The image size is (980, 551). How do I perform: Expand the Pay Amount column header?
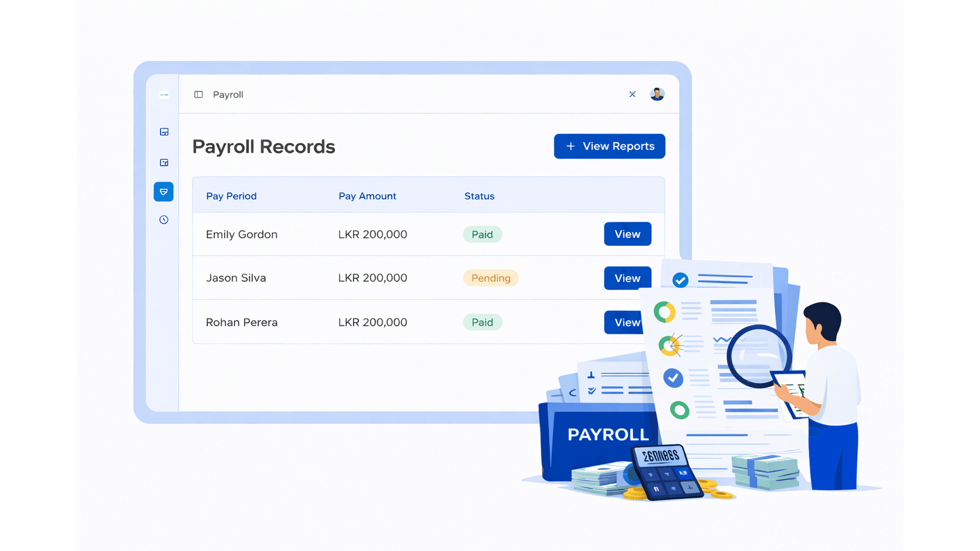coord(367,196)
